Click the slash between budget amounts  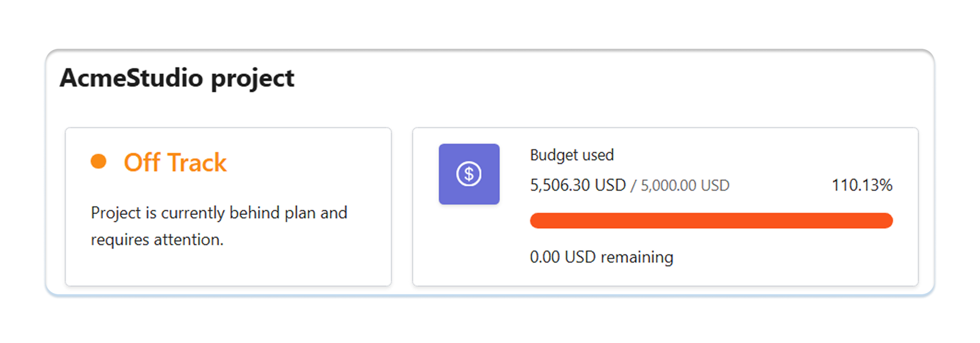tap(633, 186)
